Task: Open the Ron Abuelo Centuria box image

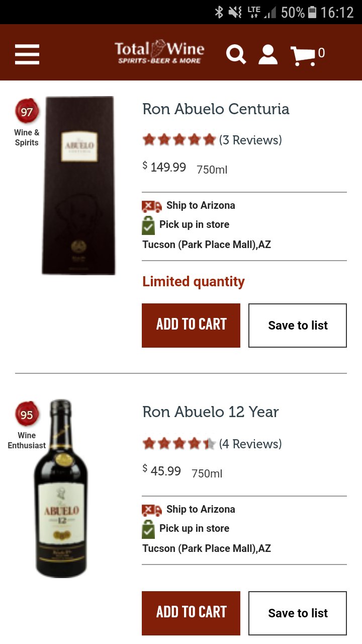Action: (x=78, y=186)
